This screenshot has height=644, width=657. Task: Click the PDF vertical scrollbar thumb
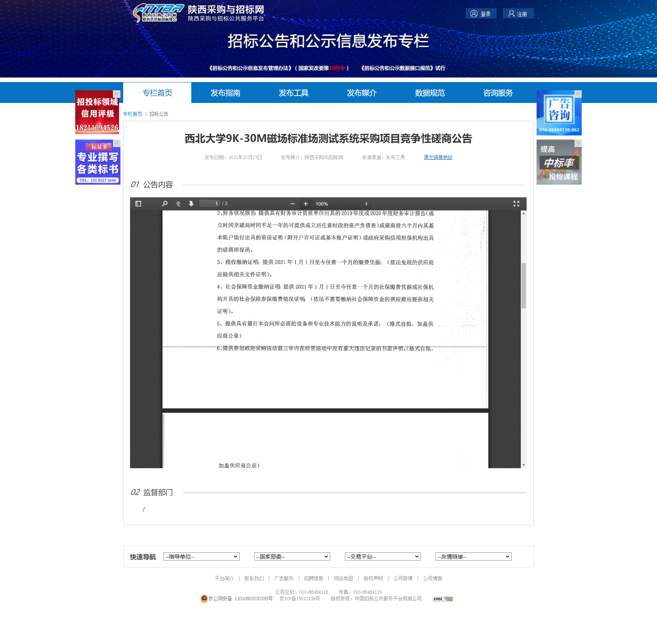coord(524,286)
